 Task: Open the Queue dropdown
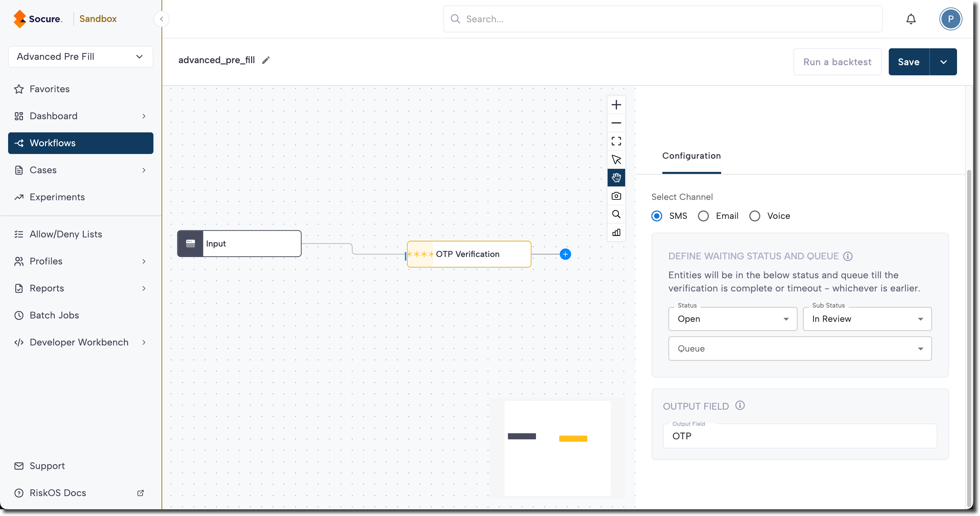800,348
